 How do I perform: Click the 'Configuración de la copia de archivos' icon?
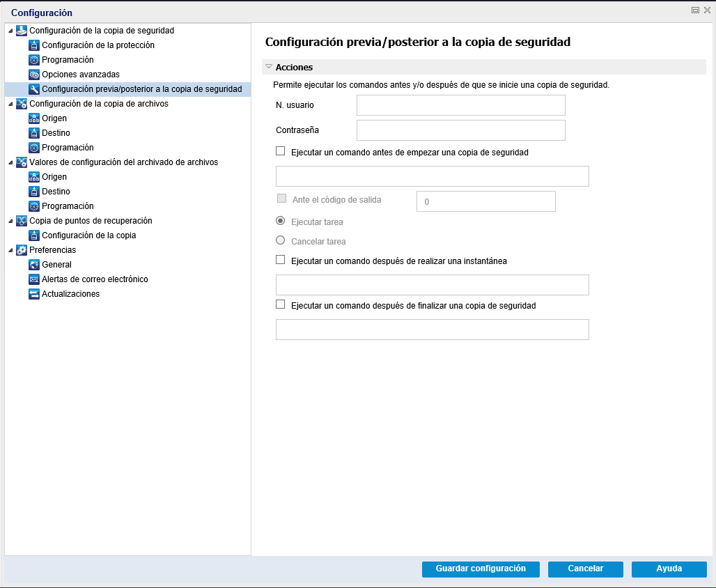[x=22, y=104]
